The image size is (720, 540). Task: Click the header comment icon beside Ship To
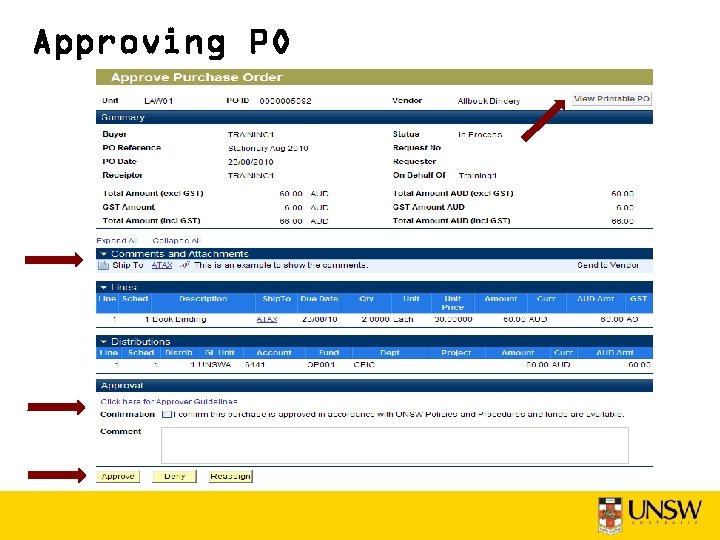(x=103, y=265)
